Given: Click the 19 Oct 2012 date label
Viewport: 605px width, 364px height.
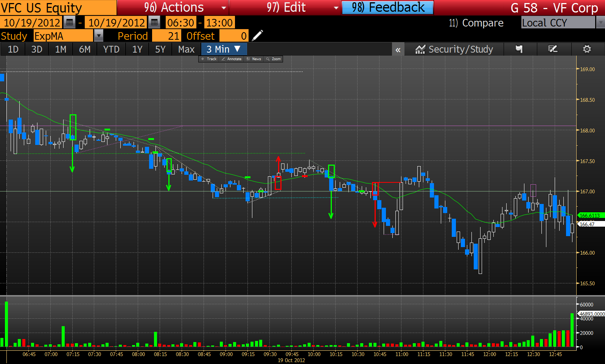Looking at the screenshot, I should pyautogui.click(x=291, y=360).
